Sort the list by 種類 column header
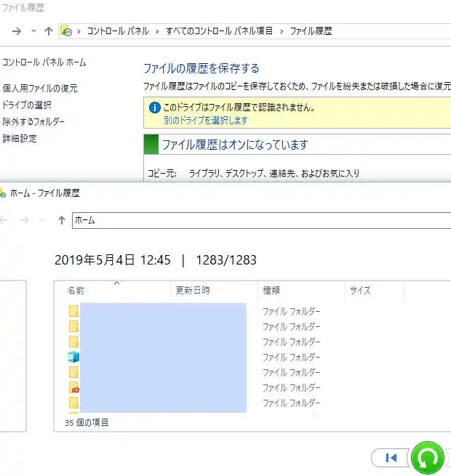This screenshot has height=476, width=451. 271,290
